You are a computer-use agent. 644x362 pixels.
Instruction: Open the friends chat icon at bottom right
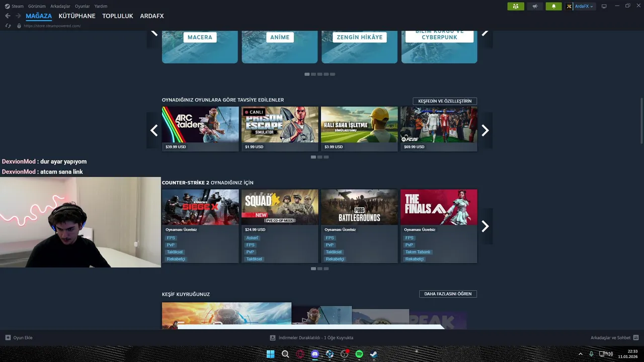point(636,338)
